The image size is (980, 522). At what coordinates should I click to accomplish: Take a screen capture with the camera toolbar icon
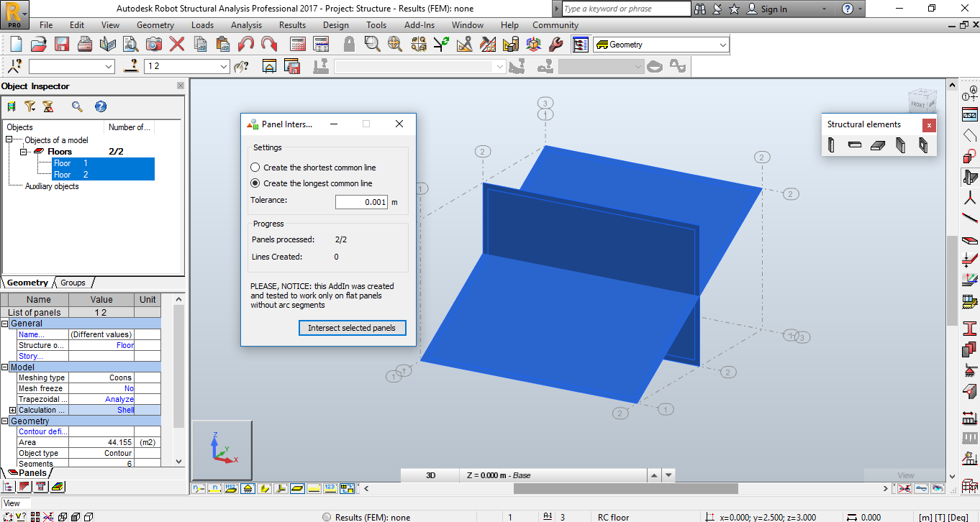click(x=153, y=44)
